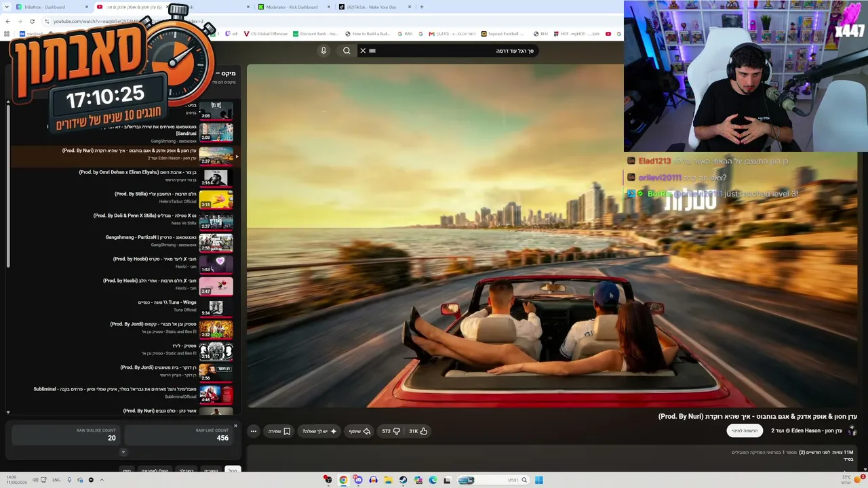This screenshot has width=868, height=488.
Task: Open Microsoft Edge from the taskbar
Action: pyautogui.click(x=433, y=480)
